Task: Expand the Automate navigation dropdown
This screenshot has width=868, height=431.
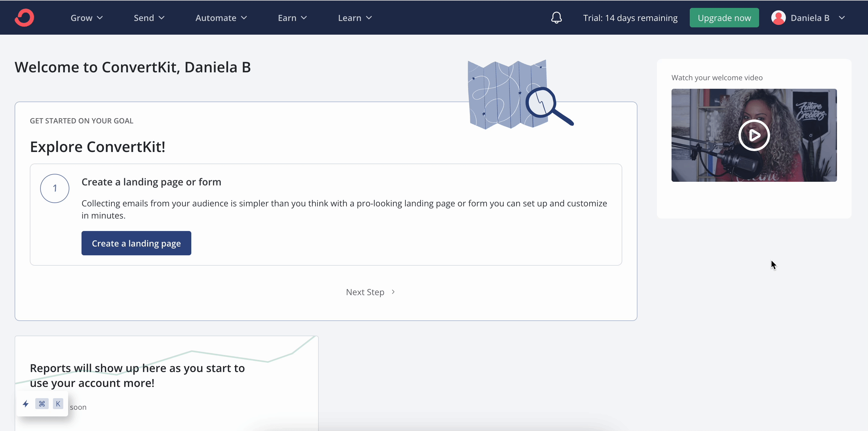Action: (x=221, y=17)
